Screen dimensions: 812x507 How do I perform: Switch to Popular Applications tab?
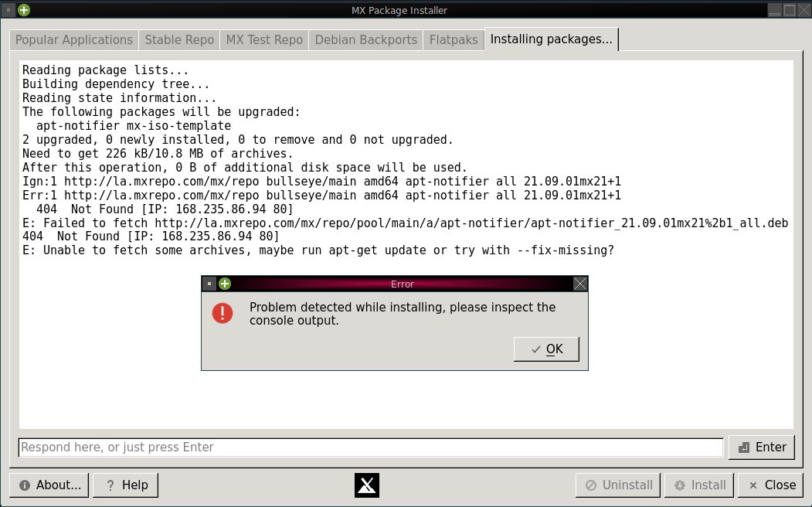74,40
